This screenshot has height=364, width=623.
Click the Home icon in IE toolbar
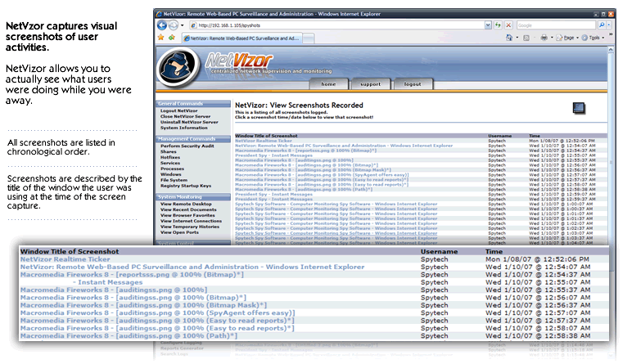click(x=509, y=38)
